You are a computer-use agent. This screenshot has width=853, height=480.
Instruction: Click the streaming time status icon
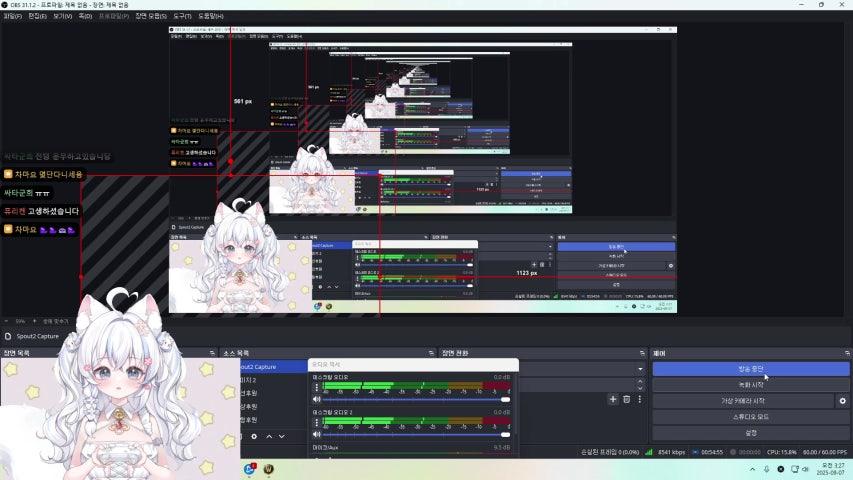click(695, 452)
